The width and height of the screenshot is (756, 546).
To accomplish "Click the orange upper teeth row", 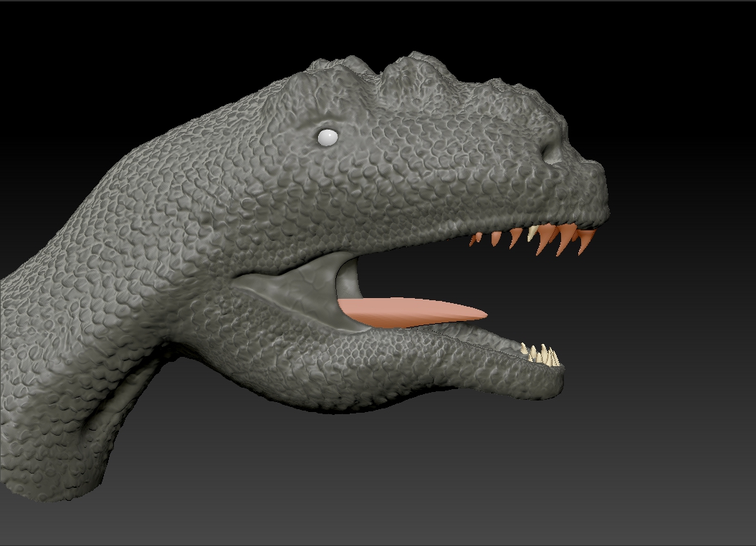I will (x=532, y=239).
